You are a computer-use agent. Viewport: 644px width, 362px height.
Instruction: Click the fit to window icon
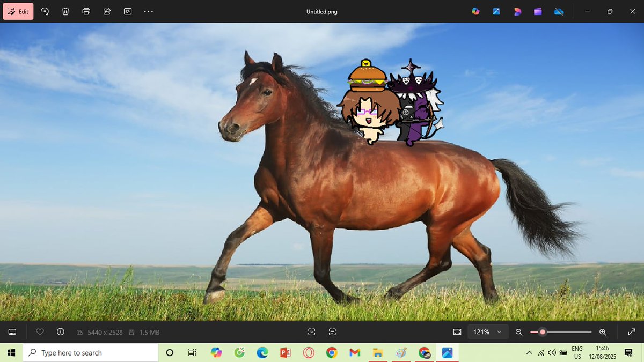[457, 332]
